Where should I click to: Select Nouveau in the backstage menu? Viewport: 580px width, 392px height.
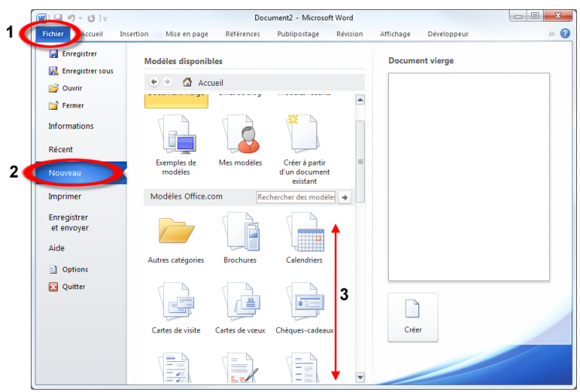point(81,172)
